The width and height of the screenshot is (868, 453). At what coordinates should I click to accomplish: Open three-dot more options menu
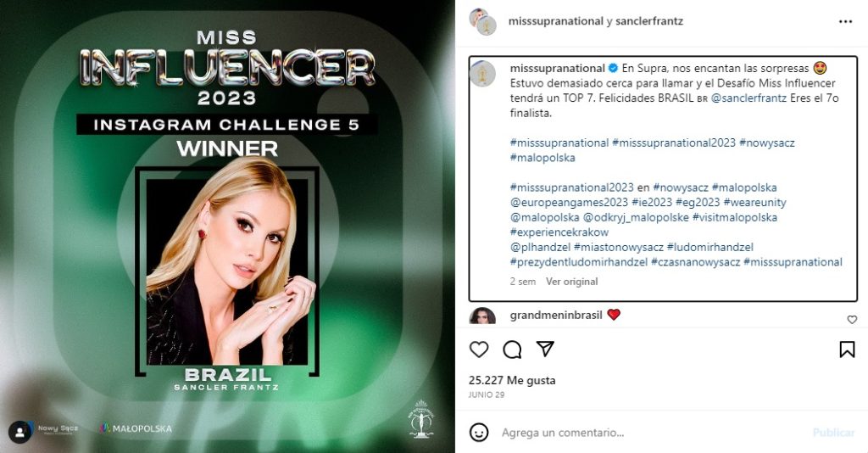coord(845,21)
